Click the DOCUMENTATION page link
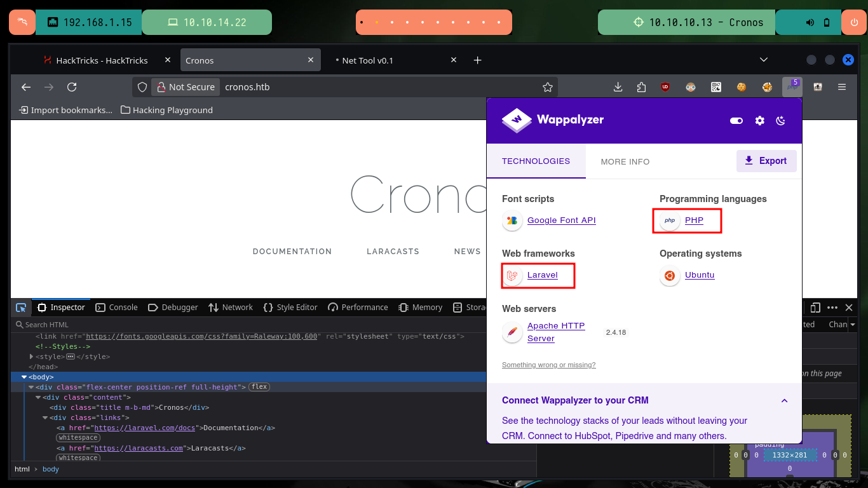868x488 pixels. (292, 252)
